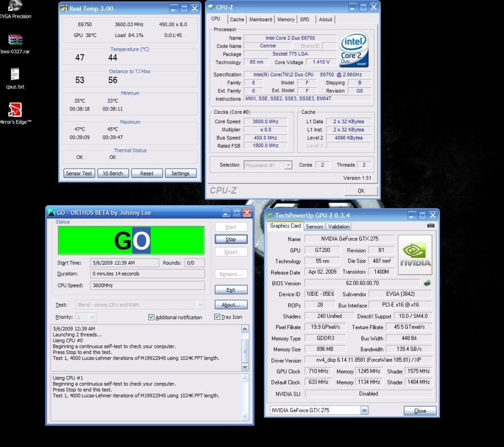504x447 pixels.
Task: Click the Sensor Test button in Real Temp
Action: [x=79, y=173]
